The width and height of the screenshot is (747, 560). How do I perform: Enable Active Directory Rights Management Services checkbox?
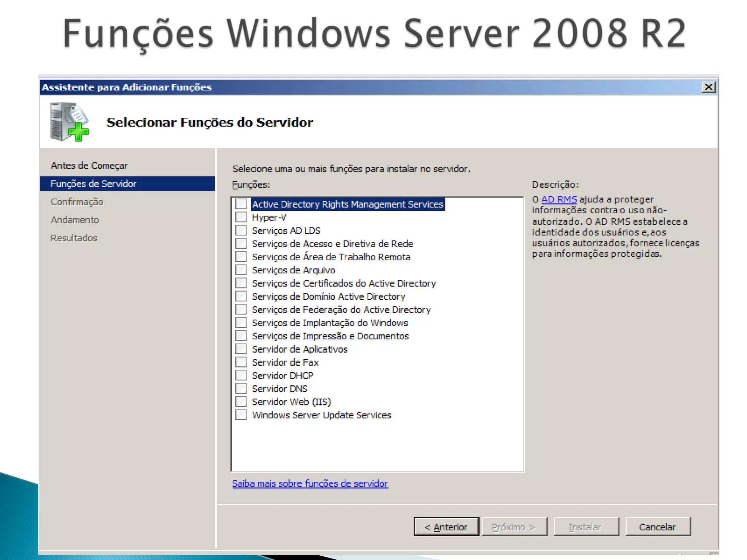(x=241, y=204)
